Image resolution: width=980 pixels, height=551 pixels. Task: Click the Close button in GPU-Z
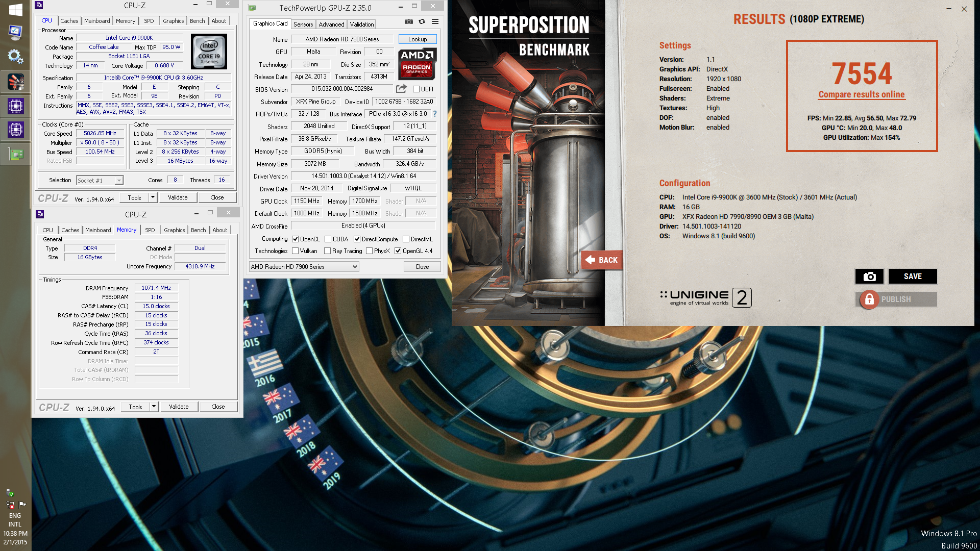422,266
